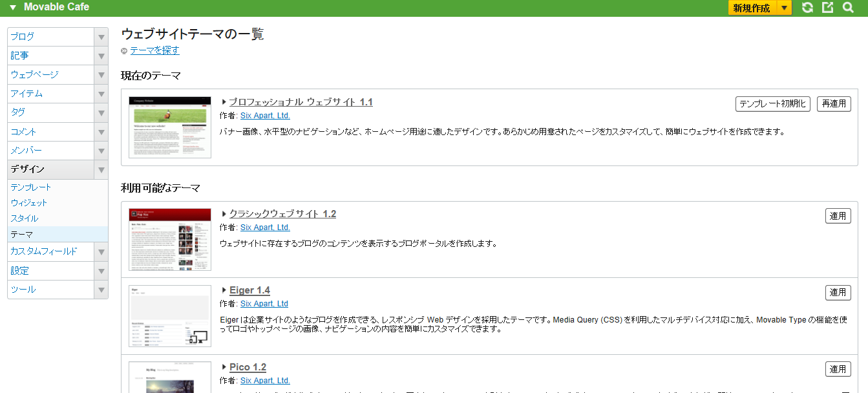Viewport: 868px width, 393px height.
Task: Open the ブログ sidebar menu
Action: 50,37
